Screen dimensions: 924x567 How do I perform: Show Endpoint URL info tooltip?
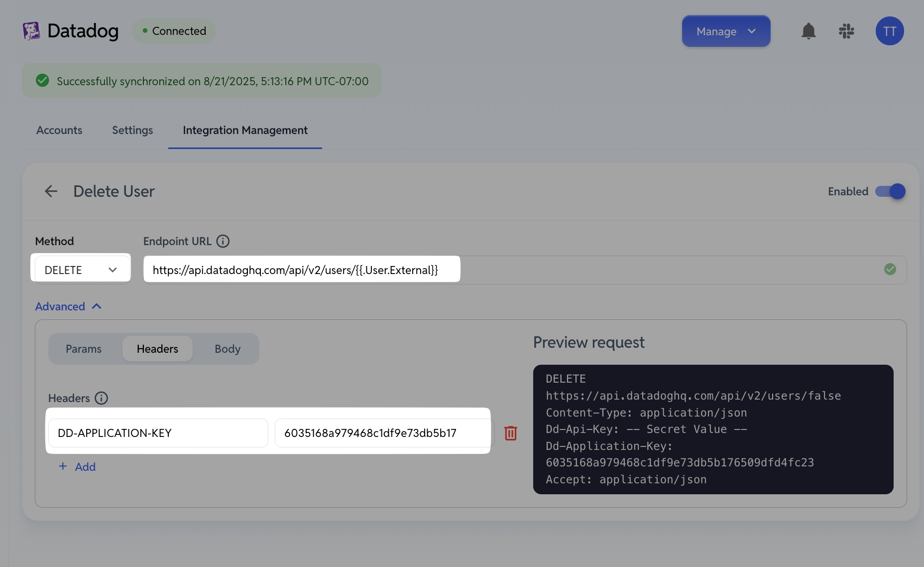(x=223, y=241)
